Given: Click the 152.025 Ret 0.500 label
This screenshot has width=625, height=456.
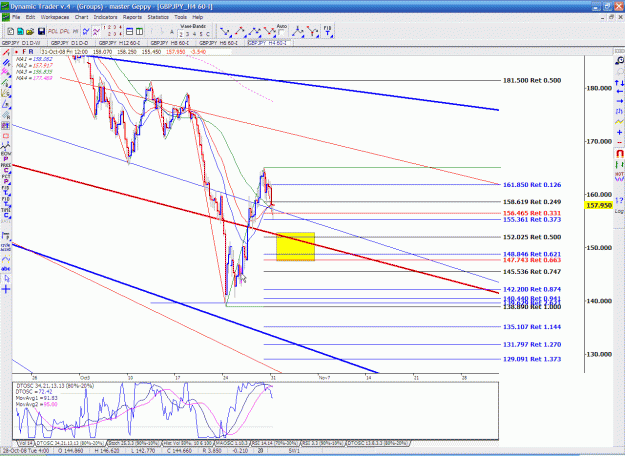Looking at the screenshot, I should pyautogui.click(x=532, y=237).
